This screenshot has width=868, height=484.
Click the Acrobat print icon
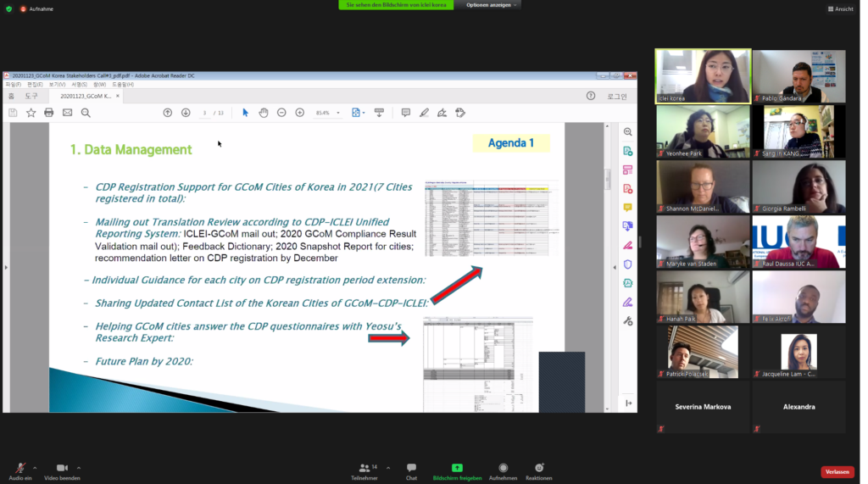tap(49, 113)
